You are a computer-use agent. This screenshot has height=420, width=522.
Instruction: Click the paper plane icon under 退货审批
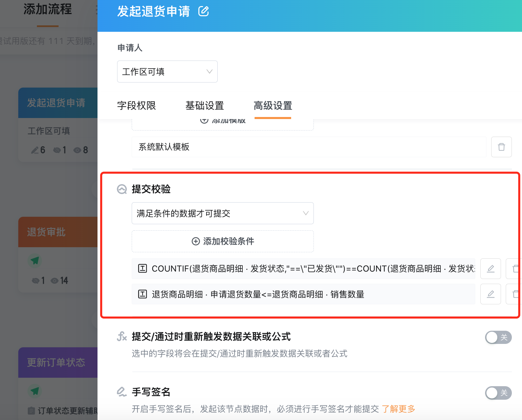pyautogui.click(x=35, y=261)
